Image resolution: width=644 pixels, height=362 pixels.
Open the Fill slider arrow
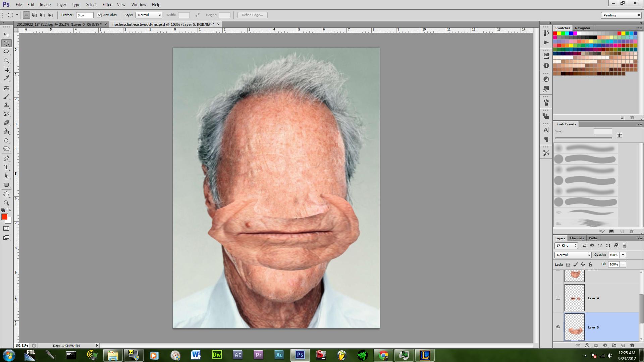623,264
